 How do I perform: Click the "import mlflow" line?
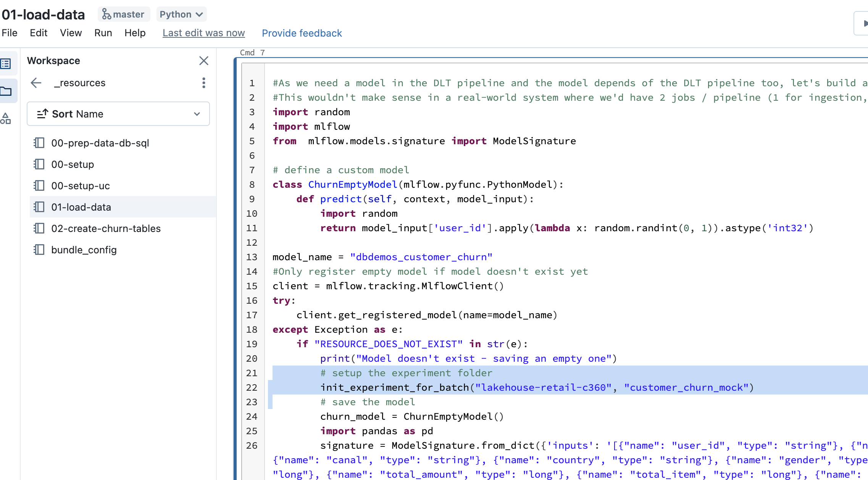[x=311, y=127]
